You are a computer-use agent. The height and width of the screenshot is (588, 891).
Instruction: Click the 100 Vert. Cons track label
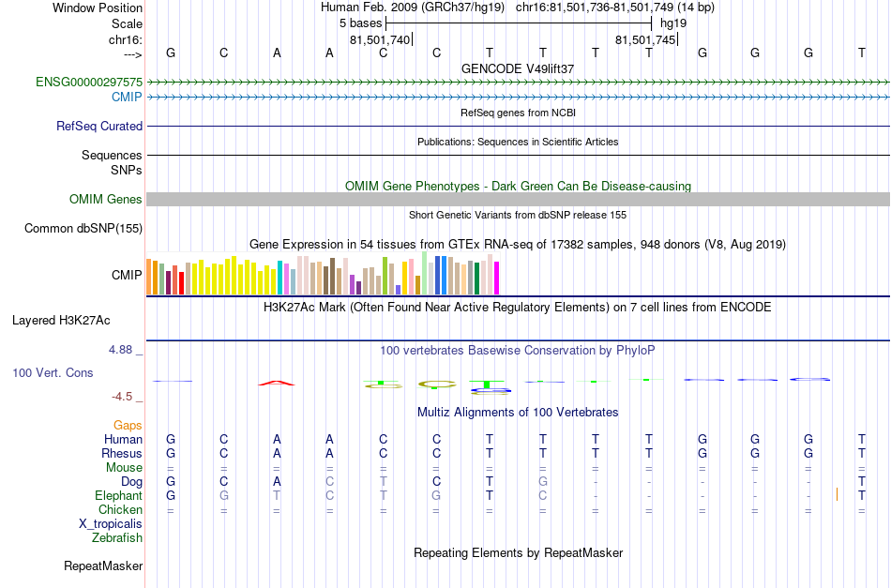pos(53,372)
